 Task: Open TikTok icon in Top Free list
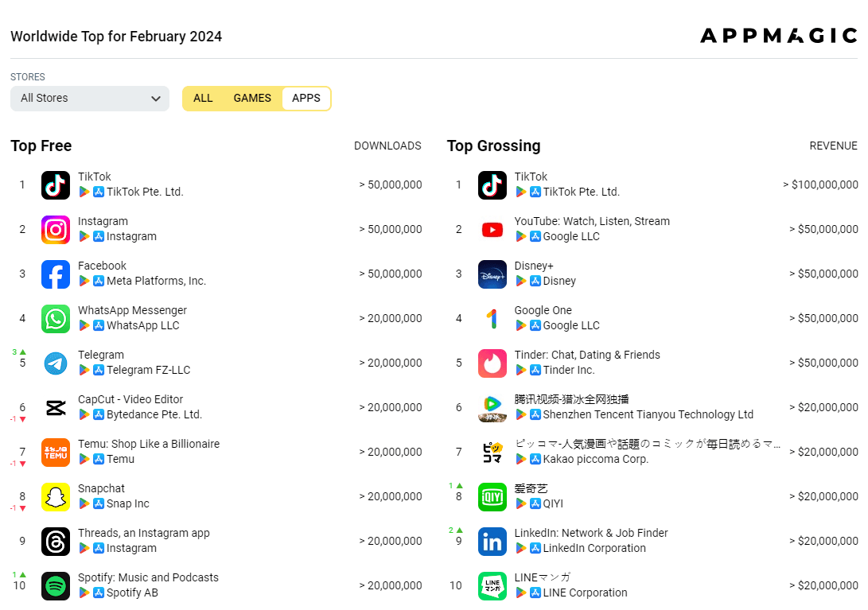point(56,185)
